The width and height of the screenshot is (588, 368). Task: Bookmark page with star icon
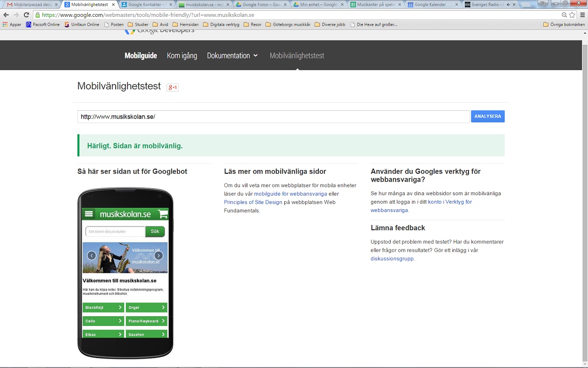572,15
